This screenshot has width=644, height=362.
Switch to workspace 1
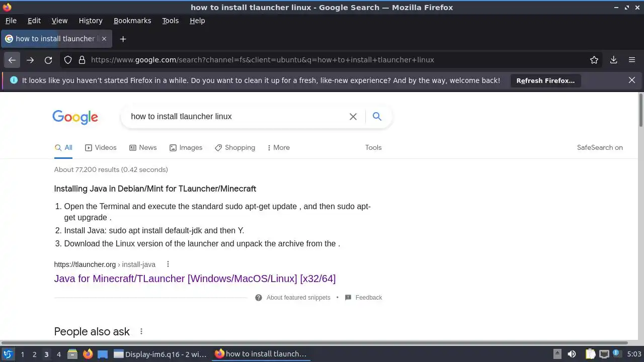click(22, 354)
